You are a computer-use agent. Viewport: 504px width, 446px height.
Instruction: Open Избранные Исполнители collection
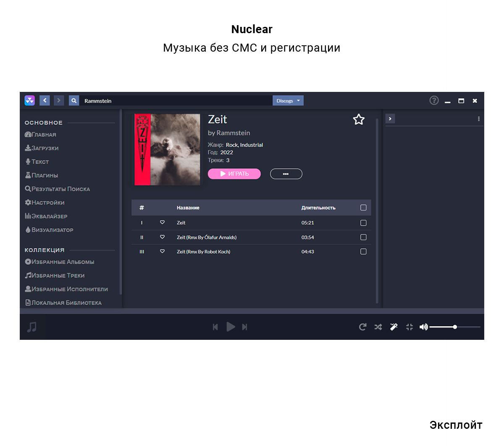pos(66,289)
